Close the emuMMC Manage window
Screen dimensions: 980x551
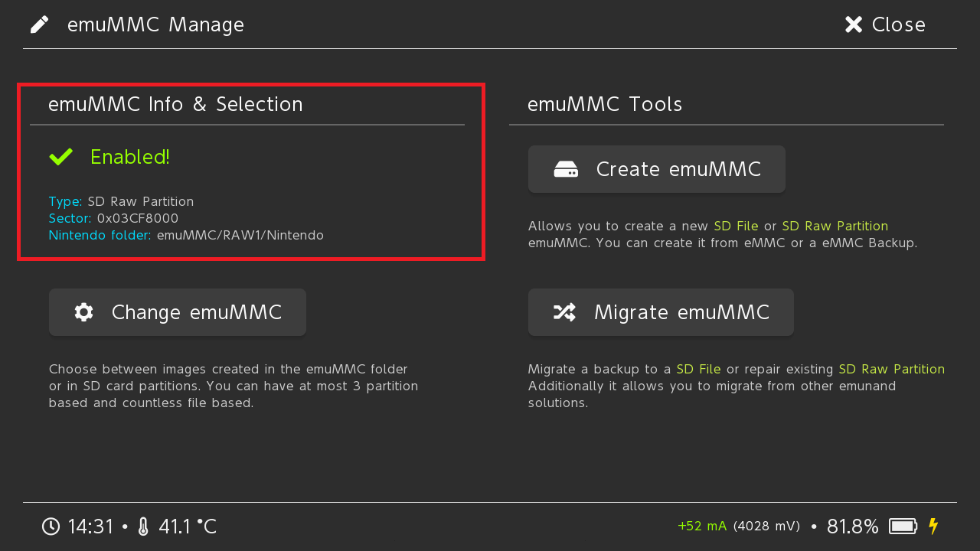coord(885,24)
